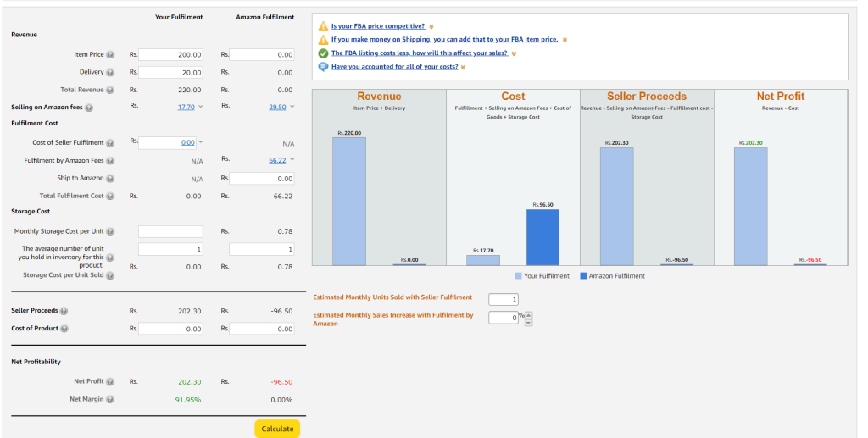The width and height of the screenshot is (868, 438).
Task: Click green Net Margin value 91.95%
Action: [188, 400]
